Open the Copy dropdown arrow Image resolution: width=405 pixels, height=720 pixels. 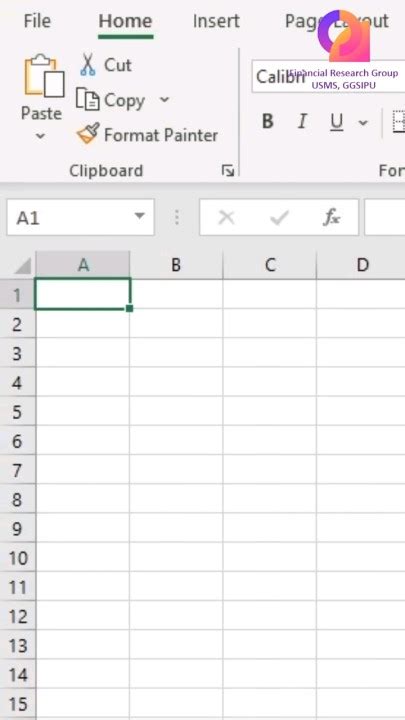pos(164,100)
